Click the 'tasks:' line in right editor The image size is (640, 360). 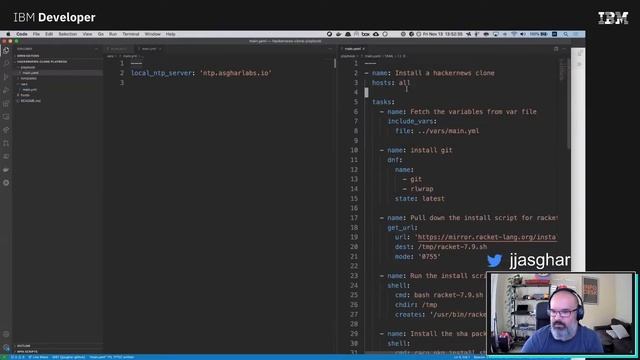[383, 102]
